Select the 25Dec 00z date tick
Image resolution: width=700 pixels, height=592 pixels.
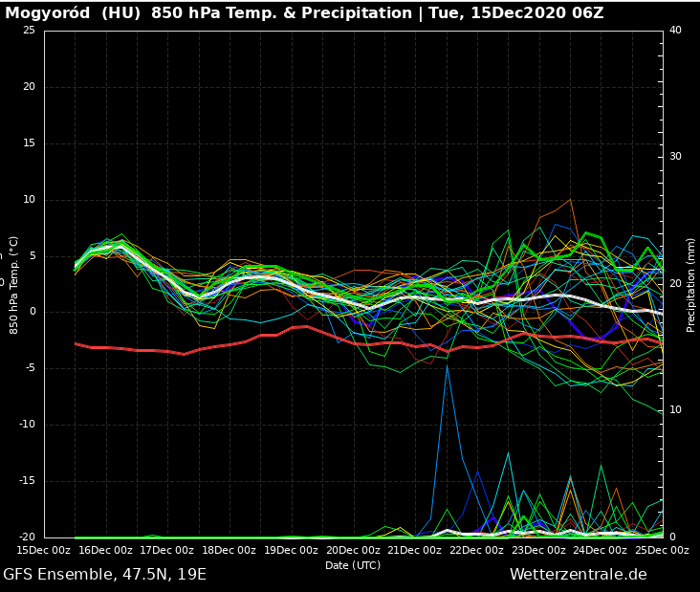pos(662,550)
